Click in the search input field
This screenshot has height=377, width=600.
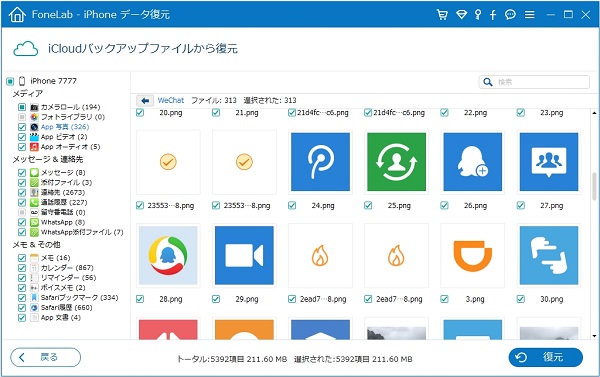(534, 82)
